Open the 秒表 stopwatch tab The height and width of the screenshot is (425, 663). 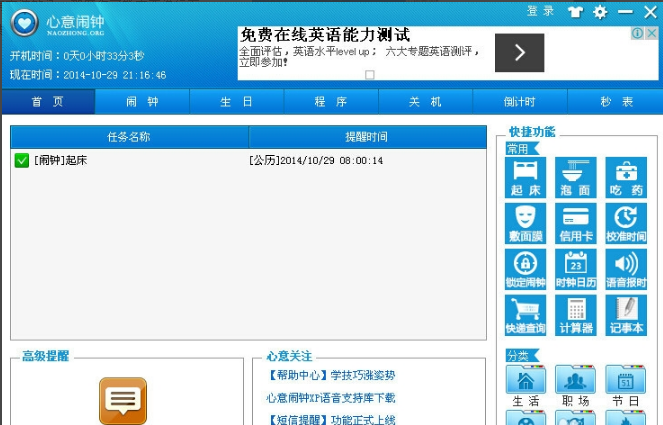point(616,102)
